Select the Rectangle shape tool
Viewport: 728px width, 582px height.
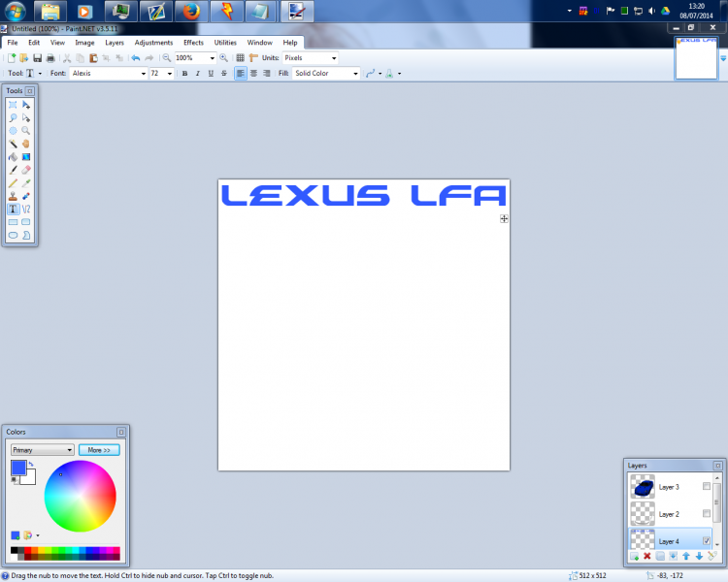pos(13,222)
